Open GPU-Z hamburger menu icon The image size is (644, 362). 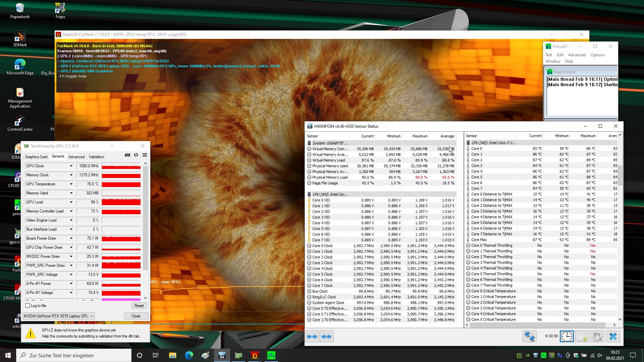[145, 155]
